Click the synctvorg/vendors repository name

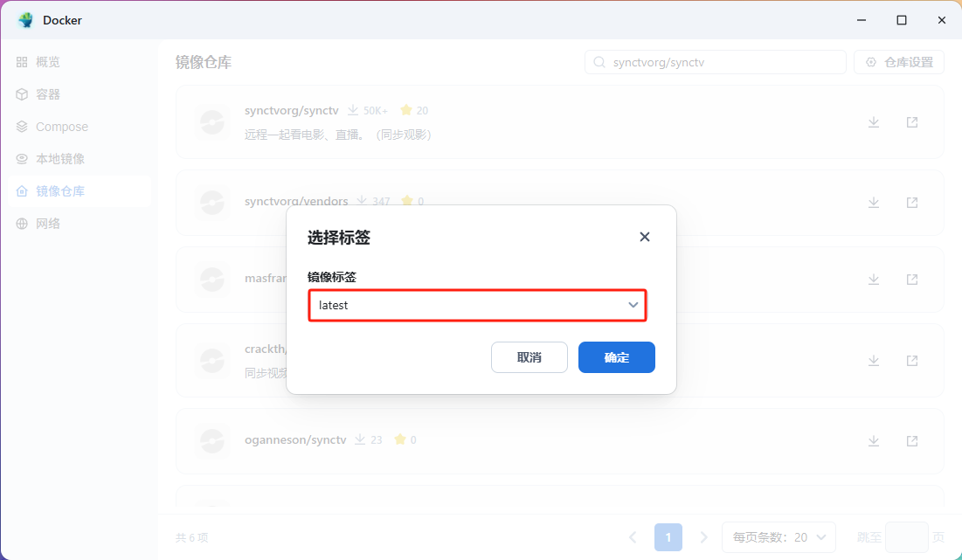(x=296, y=201)
